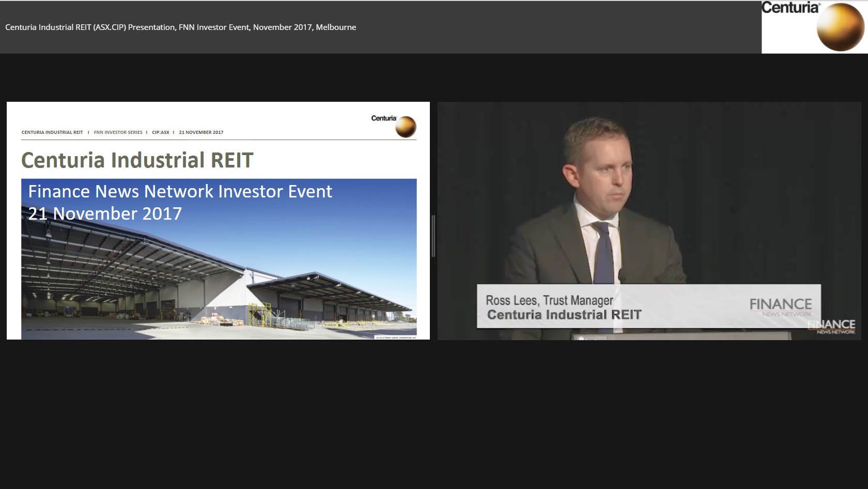Click 'CENTURIA INDUSTRIAL REIT' in slide header strip
868x489 pixels.
52,132
